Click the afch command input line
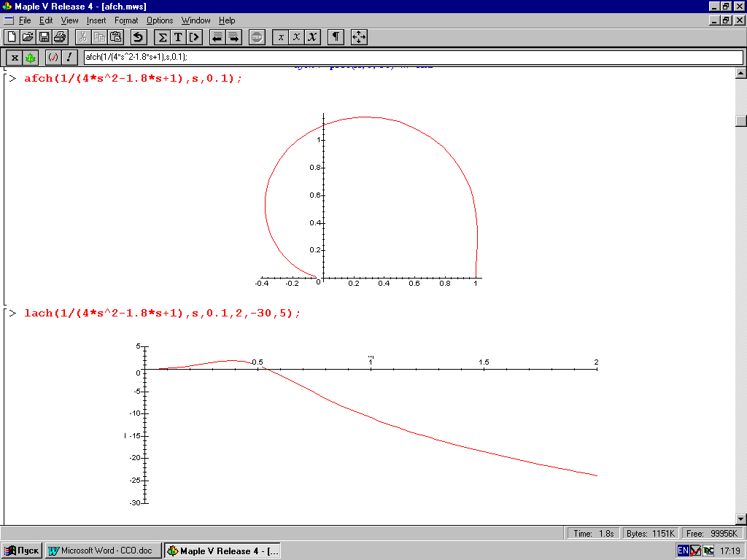Screen dimensions: 747x560 pos(133,79)
